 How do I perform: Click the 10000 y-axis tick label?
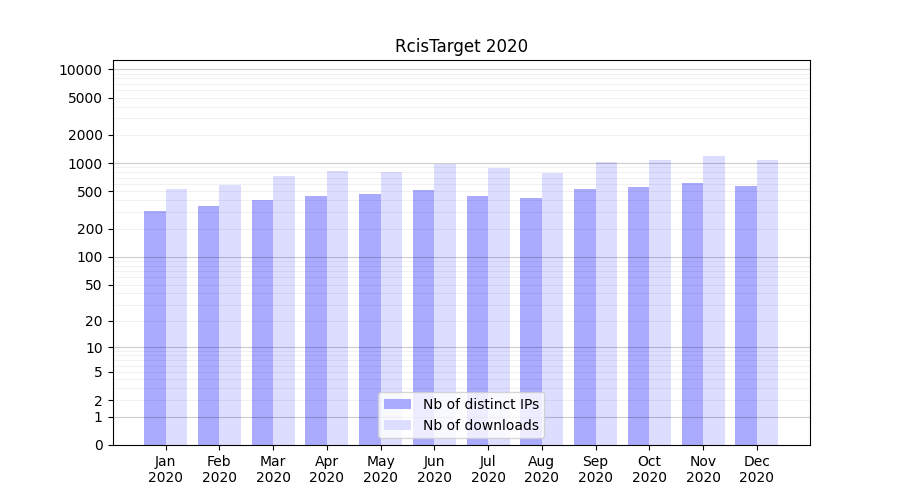tap(80, 70)
